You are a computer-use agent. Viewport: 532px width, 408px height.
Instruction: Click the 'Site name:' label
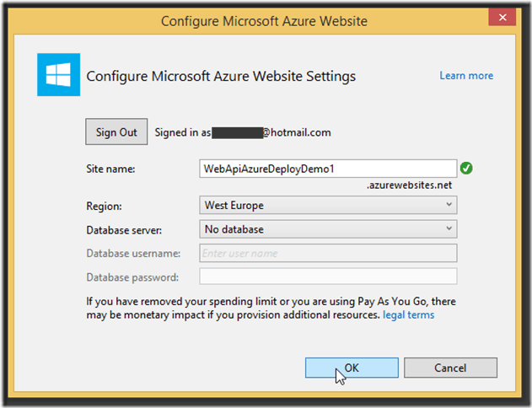coord(110,169)
